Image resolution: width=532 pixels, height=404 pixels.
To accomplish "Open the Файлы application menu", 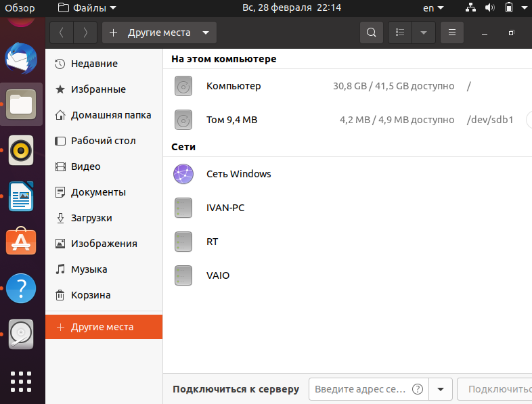I will click(87, 8).
